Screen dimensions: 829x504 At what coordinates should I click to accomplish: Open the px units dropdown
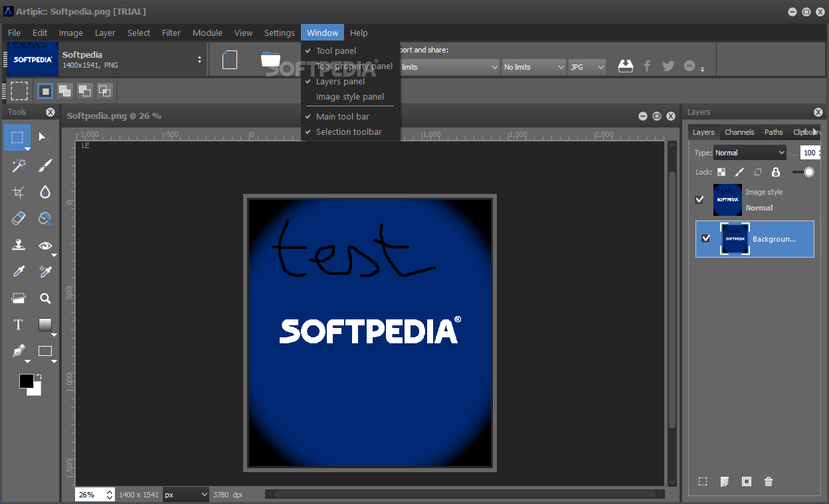(186, 495)
